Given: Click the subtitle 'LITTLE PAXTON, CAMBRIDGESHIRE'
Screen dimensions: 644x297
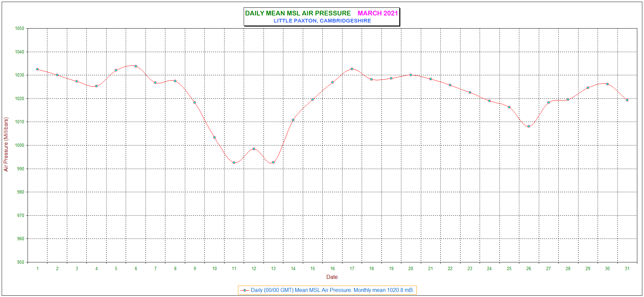Looking at the screenshot, I should coord(322,21).
